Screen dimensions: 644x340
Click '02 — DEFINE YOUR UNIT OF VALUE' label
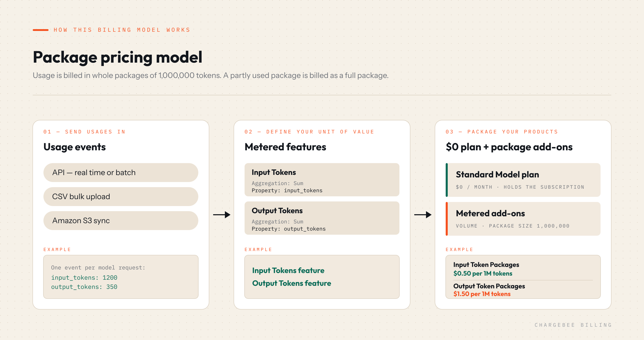point(309,132)
